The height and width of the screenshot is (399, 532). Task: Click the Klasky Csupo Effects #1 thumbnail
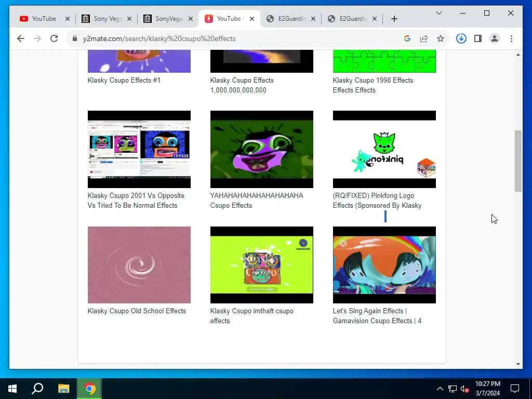coord(139,61)
